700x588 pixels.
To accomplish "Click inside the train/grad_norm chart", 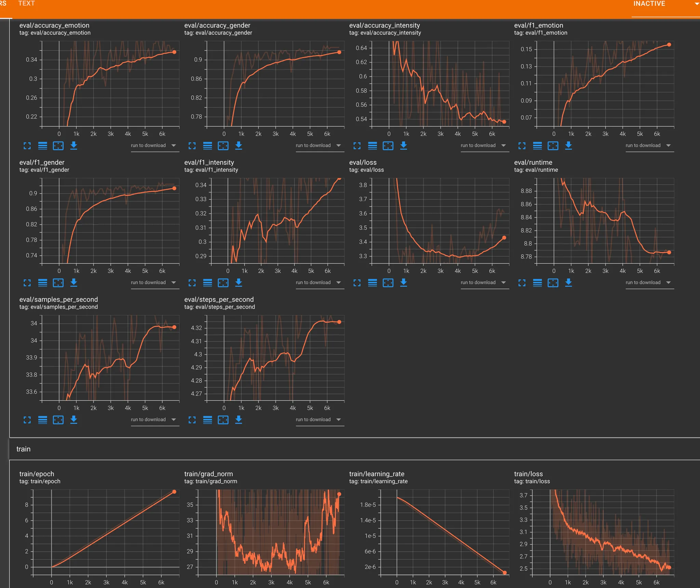I will coord(273,533).
